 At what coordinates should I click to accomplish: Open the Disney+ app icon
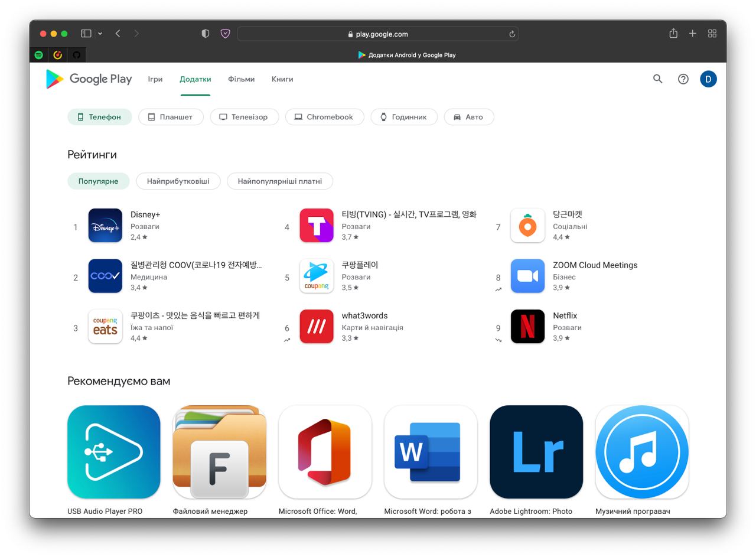pyautogui.click(x=105, y=226)
